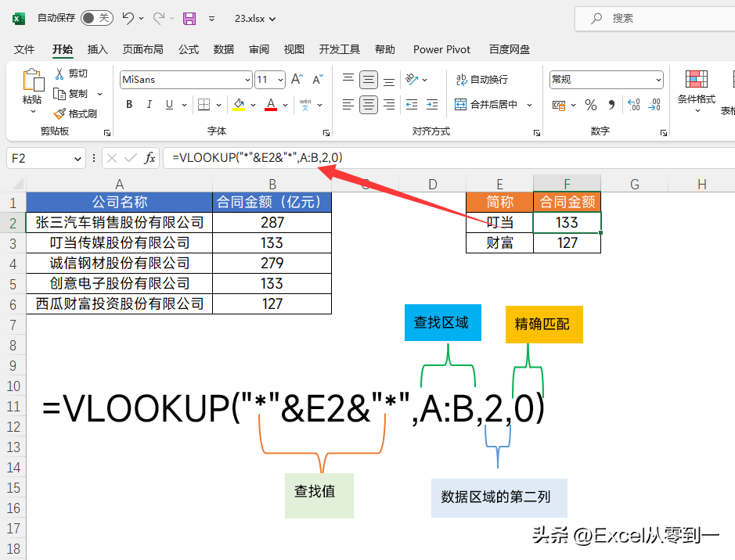Click the Increase Font Size icon

tap(297, 79)
